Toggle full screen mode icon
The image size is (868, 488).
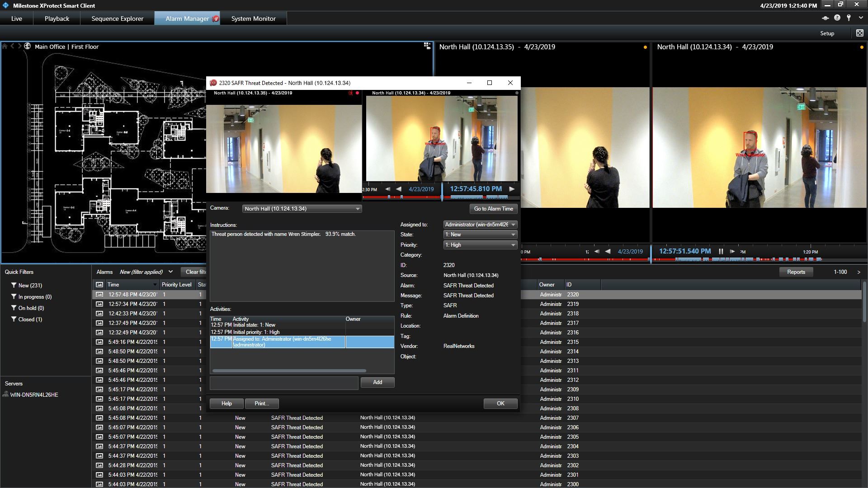point(859,33)
